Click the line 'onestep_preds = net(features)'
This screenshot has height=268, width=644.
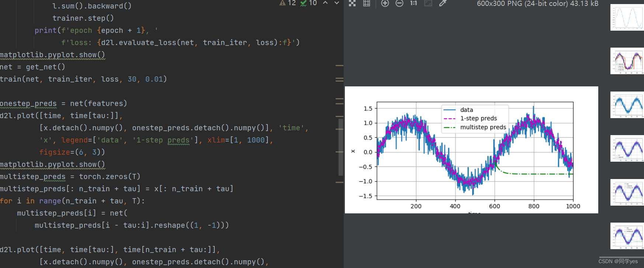pos(63,103)
